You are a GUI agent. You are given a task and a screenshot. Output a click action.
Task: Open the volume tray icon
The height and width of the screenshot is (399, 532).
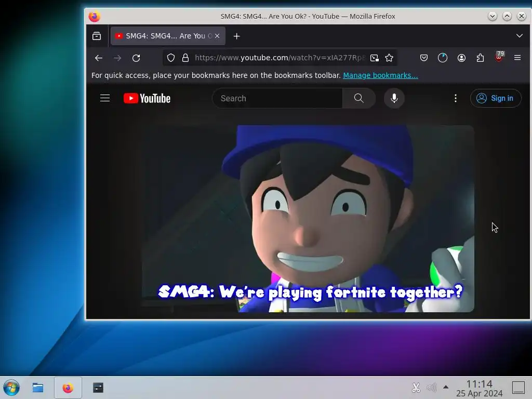[431, 388]
